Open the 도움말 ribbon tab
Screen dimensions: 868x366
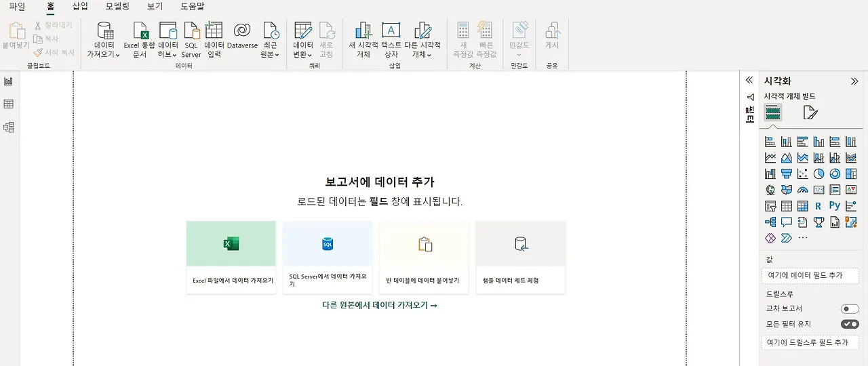(193, 6)
